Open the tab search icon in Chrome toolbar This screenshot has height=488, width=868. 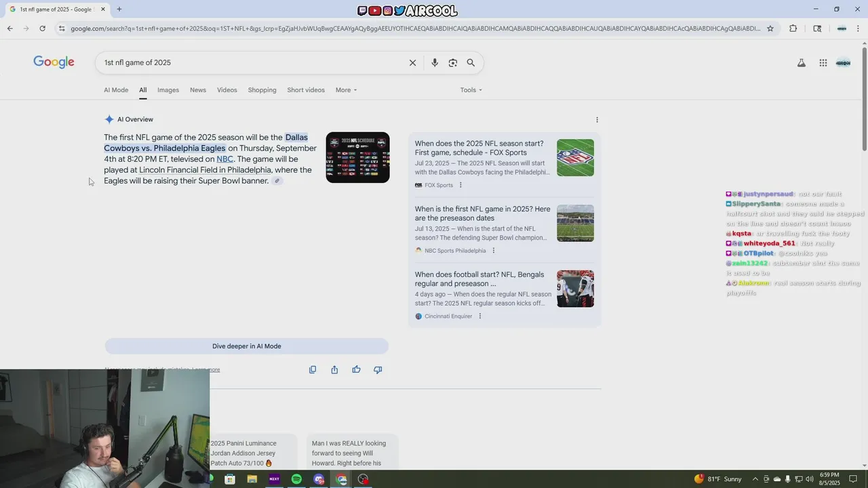[817, 28]
